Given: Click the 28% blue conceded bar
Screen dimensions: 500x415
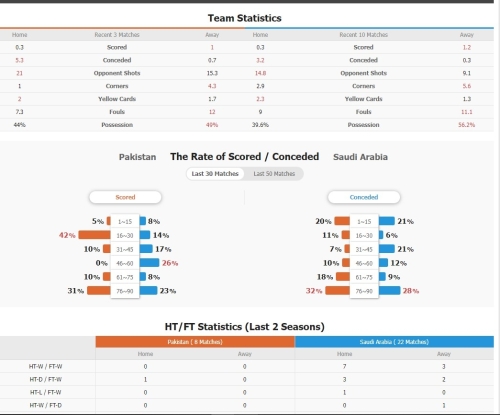Looking at the screenshot, I should [389, 291].
